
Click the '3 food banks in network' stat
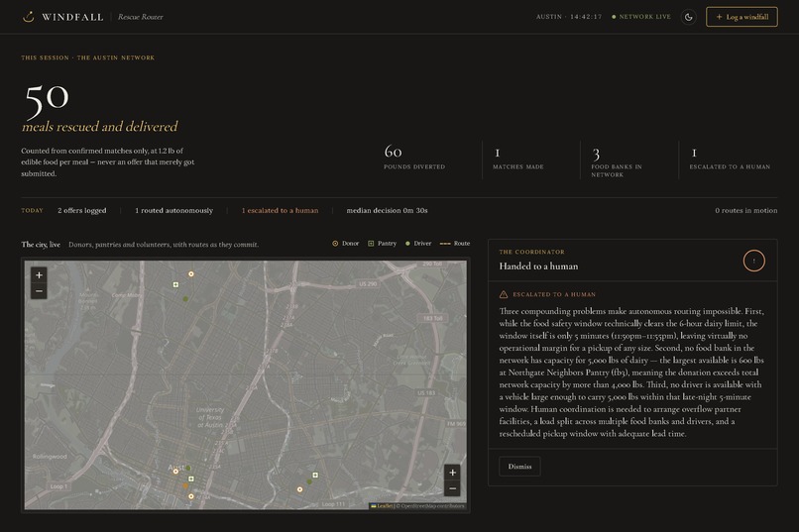click(617, 161)
